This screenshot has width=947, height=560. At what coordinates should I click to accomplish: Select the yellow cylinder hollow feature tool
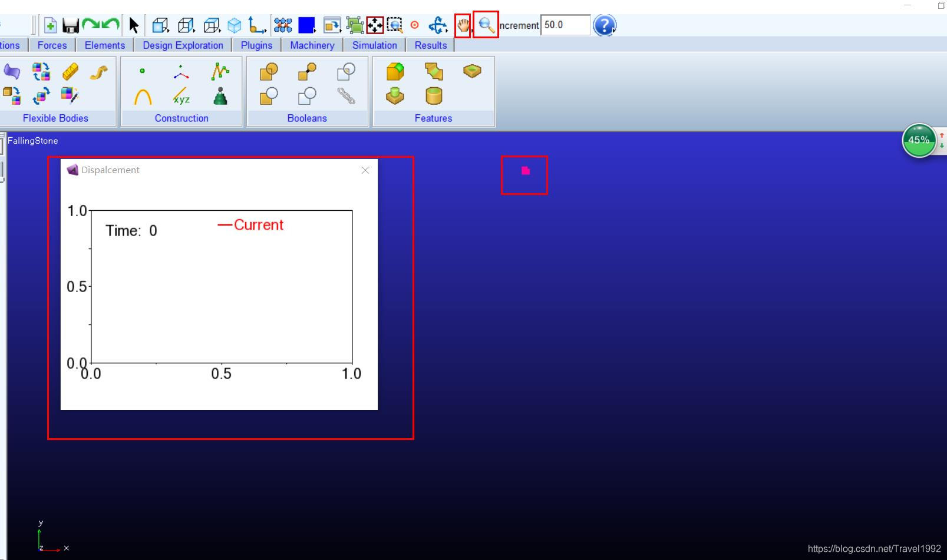(x=434, y=95)
